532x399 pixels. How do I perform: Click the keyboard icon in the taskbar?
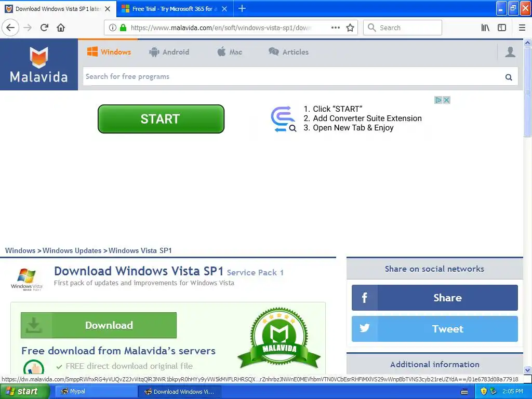[464, 392]
